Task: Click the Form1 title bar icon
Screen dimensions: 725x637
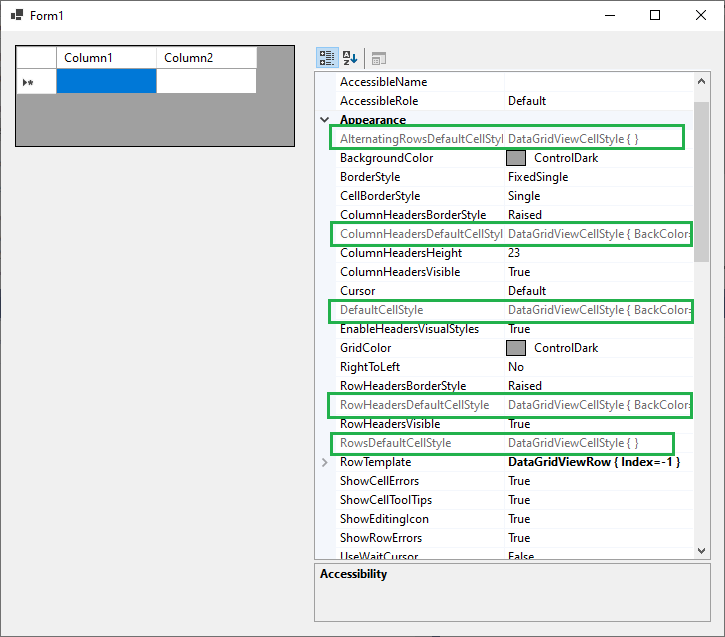Action: [x=17, y=16]
